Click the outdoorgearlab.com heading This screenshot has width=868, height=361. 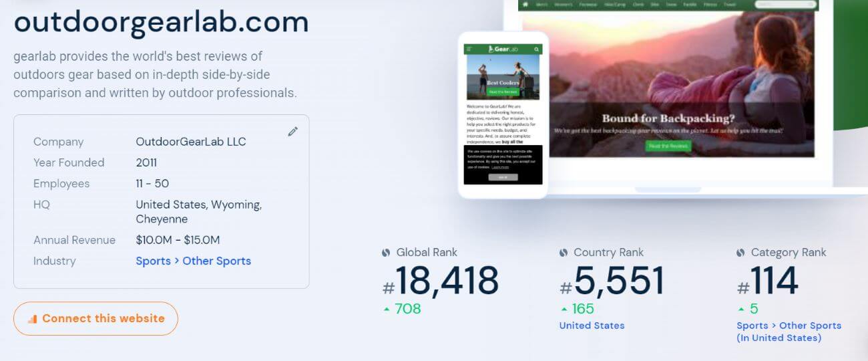pos(161,22)
